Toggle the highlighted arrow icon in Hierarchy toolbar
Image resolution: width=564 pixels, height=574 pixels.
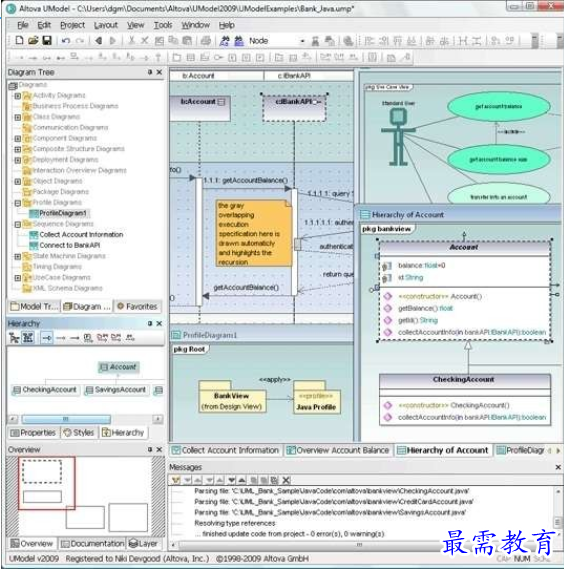(47, 338)
